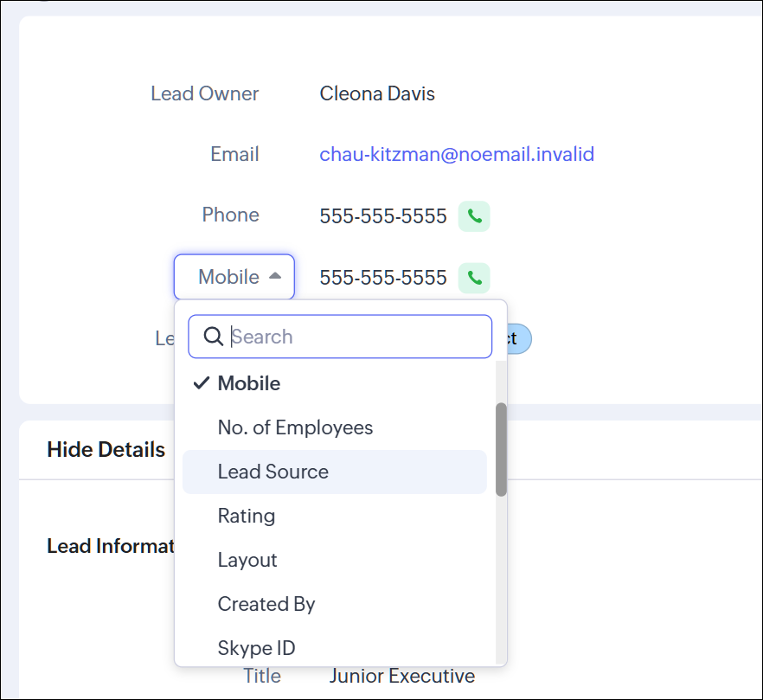Open the chau-kitzman email link
This screenshot has width=763, height=700.
coord(457,155)
